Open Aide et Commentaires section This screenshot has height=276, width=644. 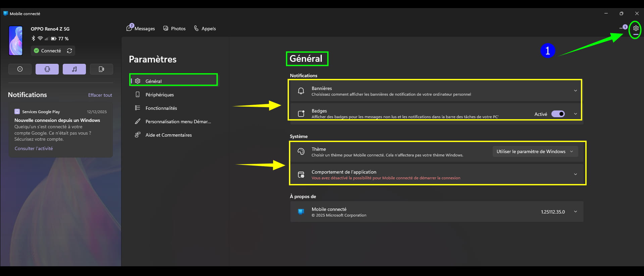click(168, 135)
